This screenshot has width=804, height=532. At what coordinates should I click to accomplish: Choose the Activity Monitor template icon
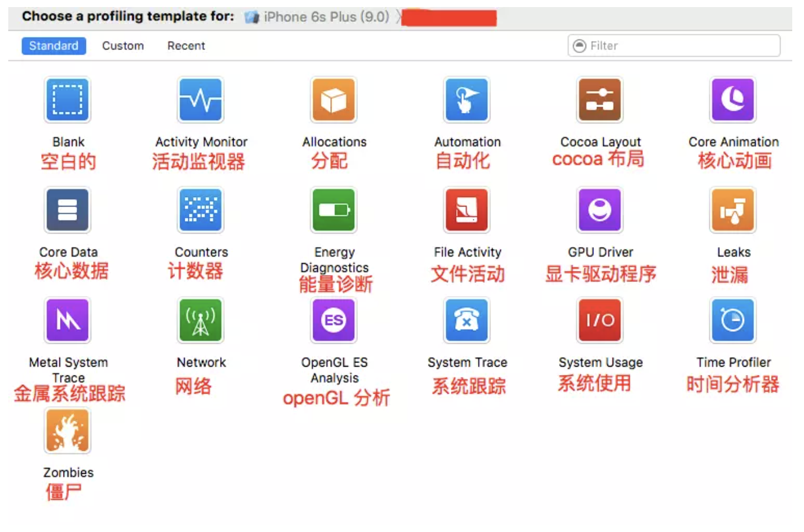click(x=201, y=99)
